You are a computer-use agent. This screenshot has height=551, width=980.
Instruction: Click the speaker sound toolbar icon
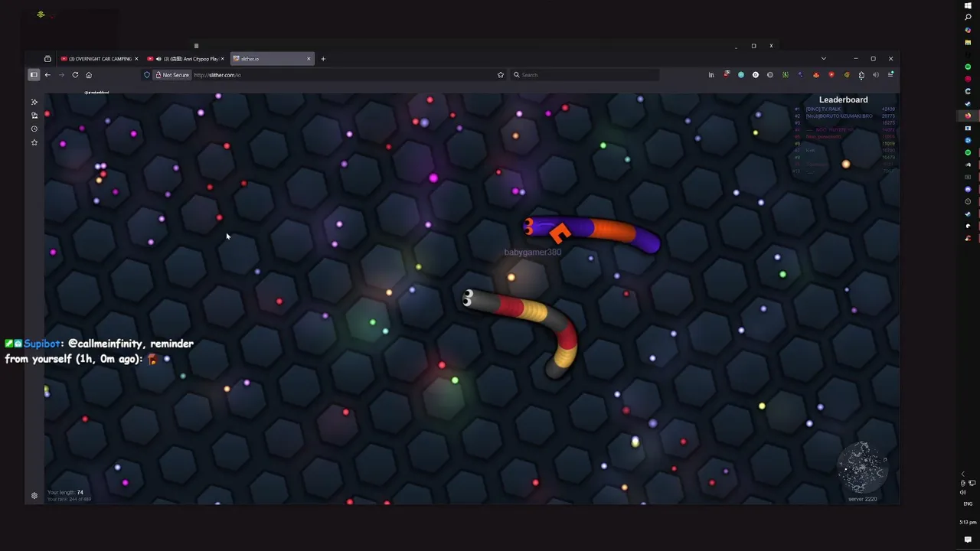[876, 75]
